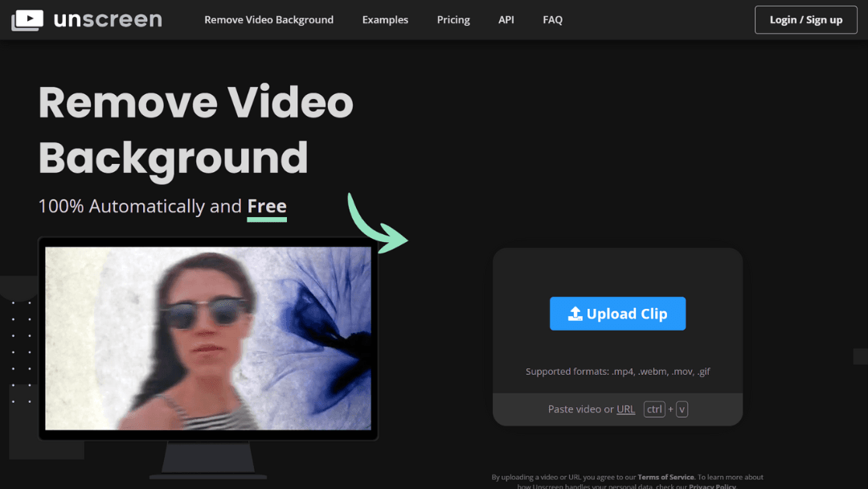Click the "URL" link in the paste bar
The image size is (868, 489).
pos(625,409)
